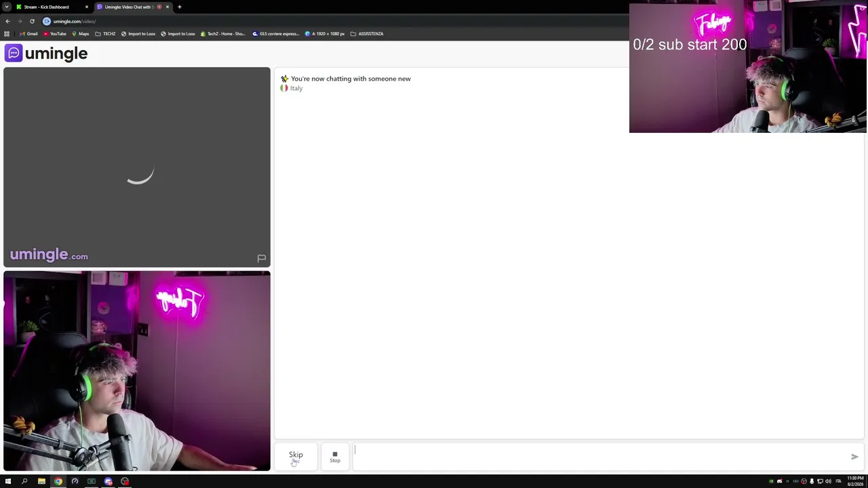Viewport: 868px width, 488px height.
Task: Click the green Xbox app taskbar icon
Action: [92, 481]
